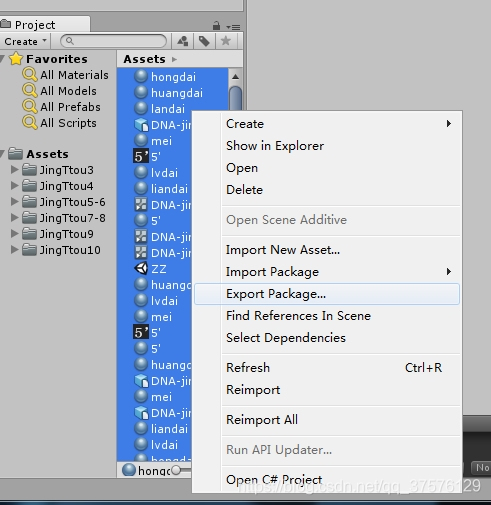
Task: Choose Delete from the context menu
Action: (x=327, y=190)
